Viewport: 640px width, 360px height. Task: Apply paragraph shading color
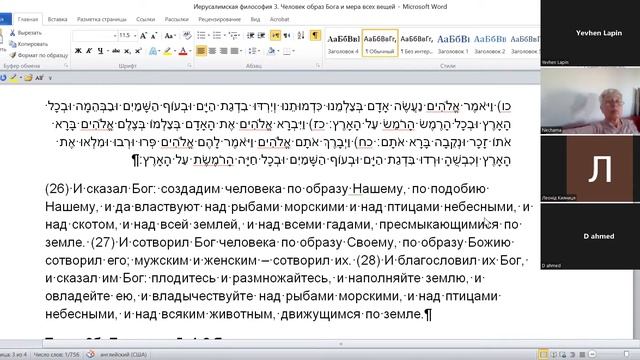coord(271,51)
